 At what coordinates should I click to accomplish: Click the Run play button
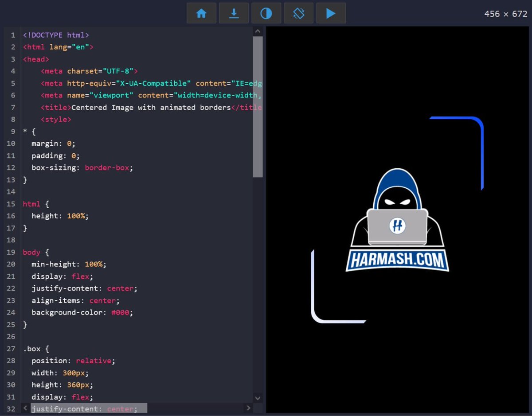coord(331,13)
